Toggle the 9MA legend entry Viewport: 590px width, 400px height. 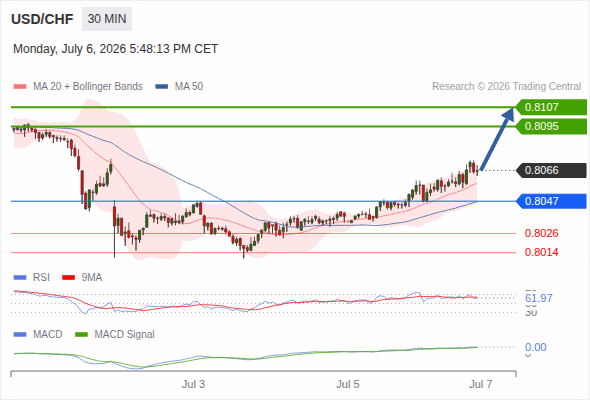82,277
